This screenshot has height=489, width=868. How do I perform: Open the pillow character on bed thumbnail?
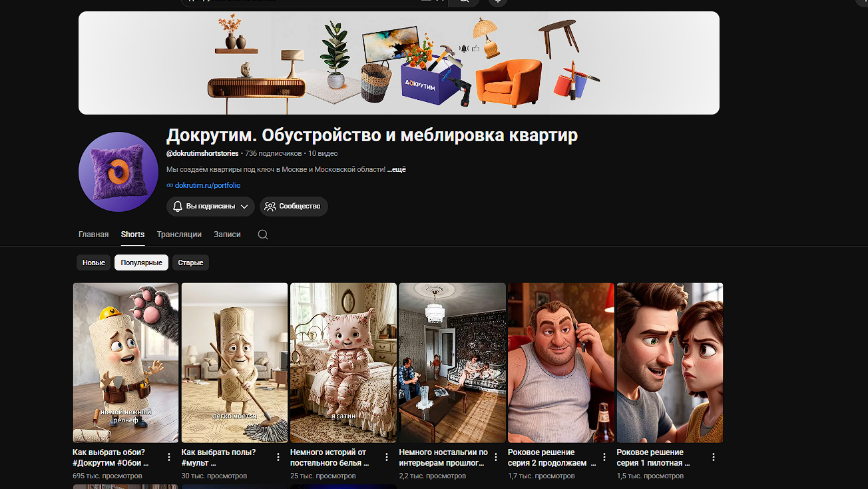343,363
